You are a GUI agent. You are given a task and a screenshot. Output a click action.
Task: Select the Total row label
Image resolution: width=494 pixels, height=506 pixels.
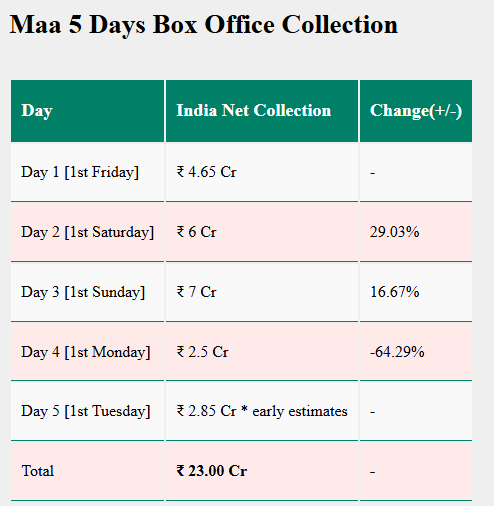(x=38, y=471)
